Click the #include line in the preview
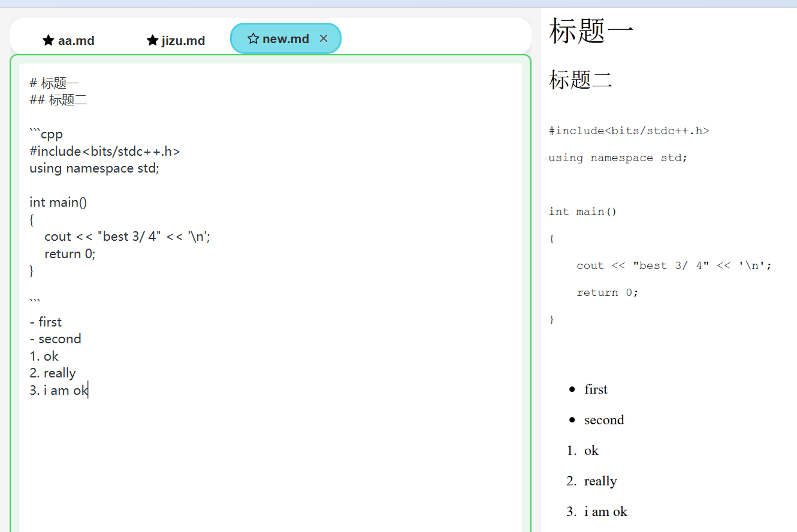 pyautogui.click(x=629, y=131)
